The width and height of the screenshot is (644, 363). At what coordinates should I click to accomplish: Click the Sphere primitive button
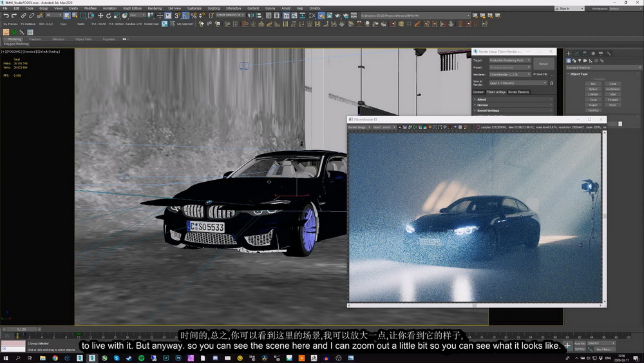coord(592,89)
